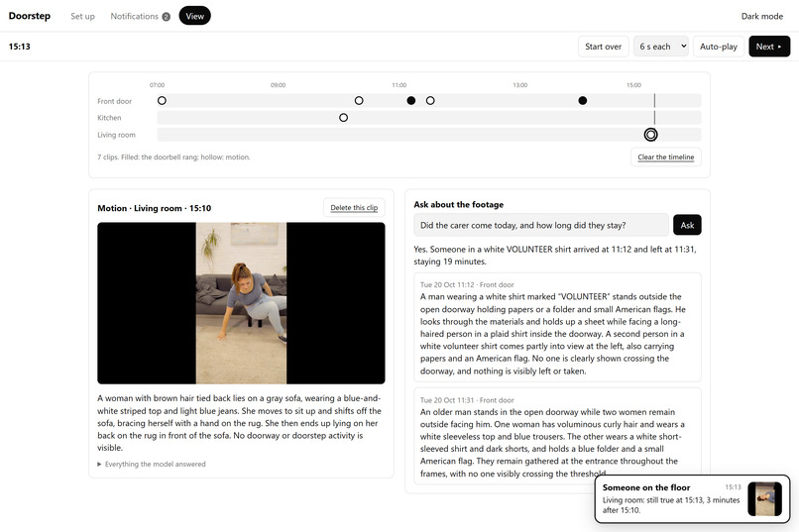Click the 'Motion · Living room · 15:10' heading
Image resolution: width=799 pixels, height=532 pixels.
tap(155, 208)
